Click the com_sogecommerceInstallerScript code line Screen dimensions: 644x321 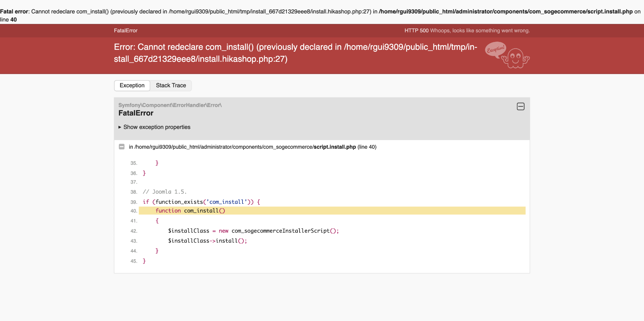pyautogui.click(x=253, y=231)
